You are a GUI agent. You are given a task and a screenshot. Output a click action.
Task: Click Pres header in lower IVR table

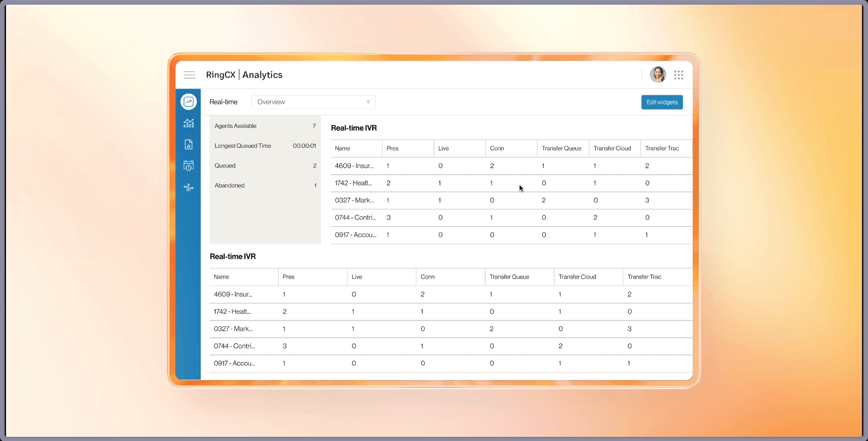click(x=313, y=277)
